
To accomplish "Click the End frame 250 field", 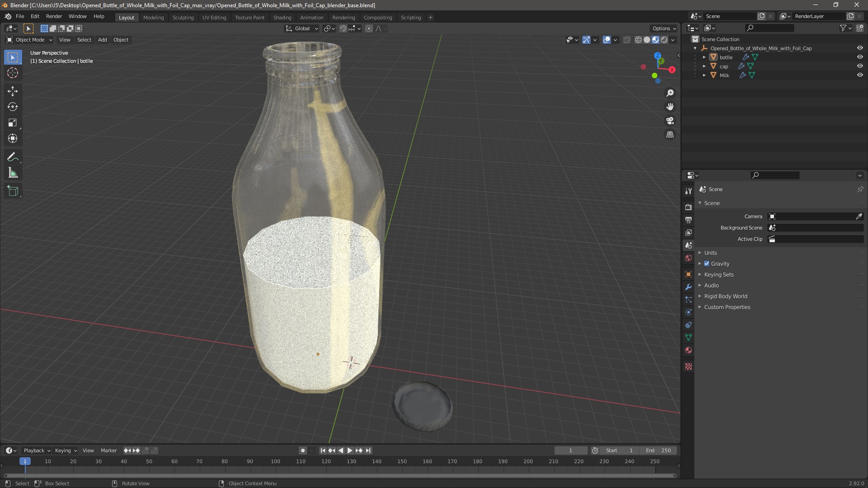I will [658, 450].
